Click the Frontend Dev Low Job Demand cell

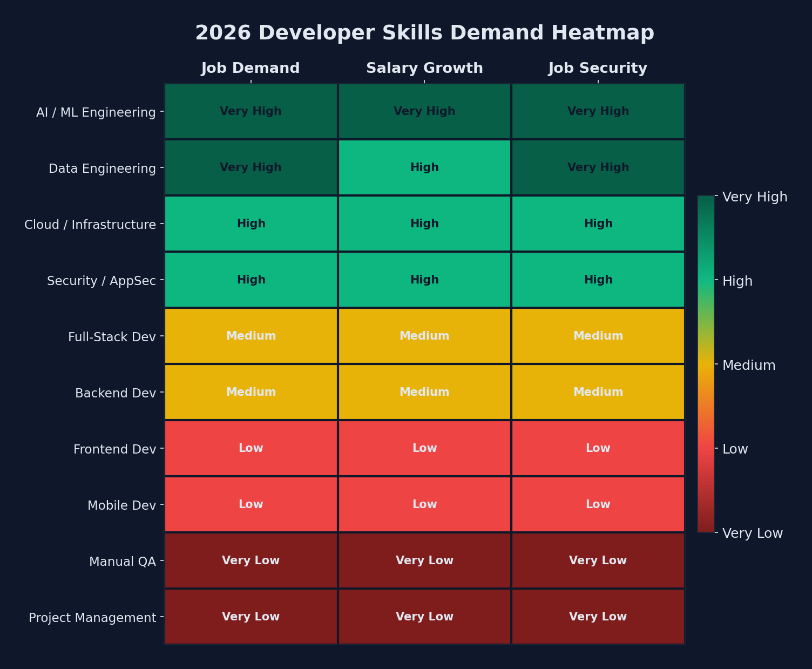(251, 448)
